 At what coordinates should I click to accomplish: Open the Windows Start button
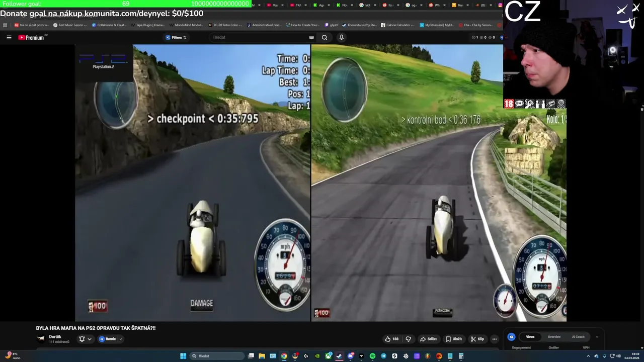coord(183,356)
